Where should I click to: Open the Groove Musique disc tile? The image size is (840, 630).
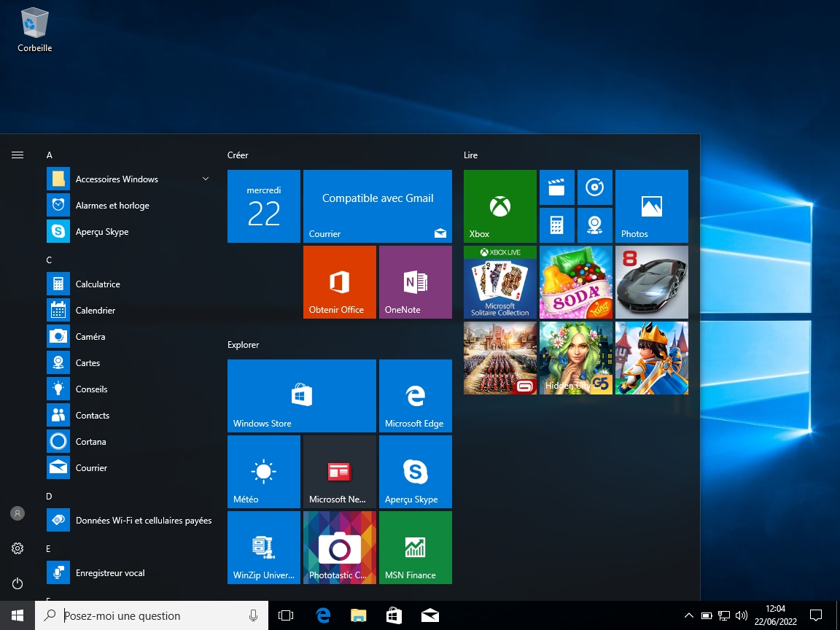595,187
